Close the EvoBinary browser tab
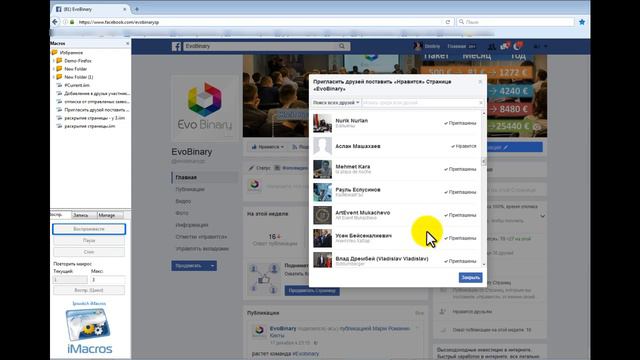This screenshot has width=640, height=360. pyautogui.click(x=125, y=9)
